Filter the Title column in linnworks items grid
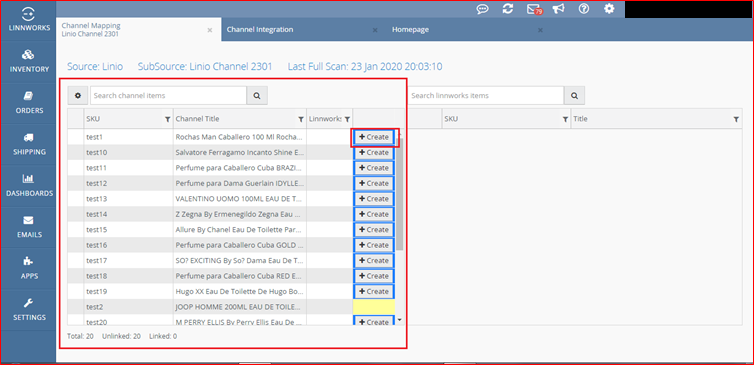754x365 pixels. click(x=736, y=119)
